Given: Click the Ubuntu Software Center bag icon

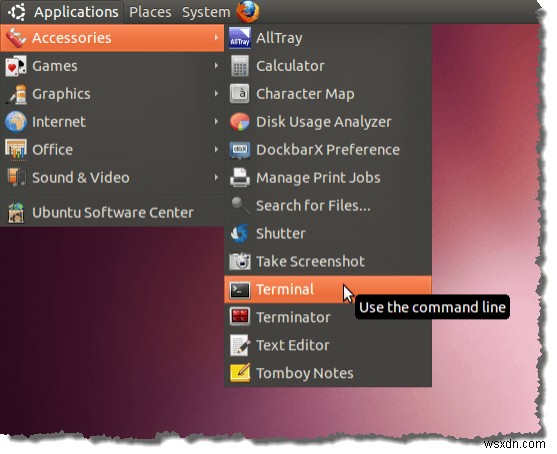Looking at the screenshot, I should point(16,212).
